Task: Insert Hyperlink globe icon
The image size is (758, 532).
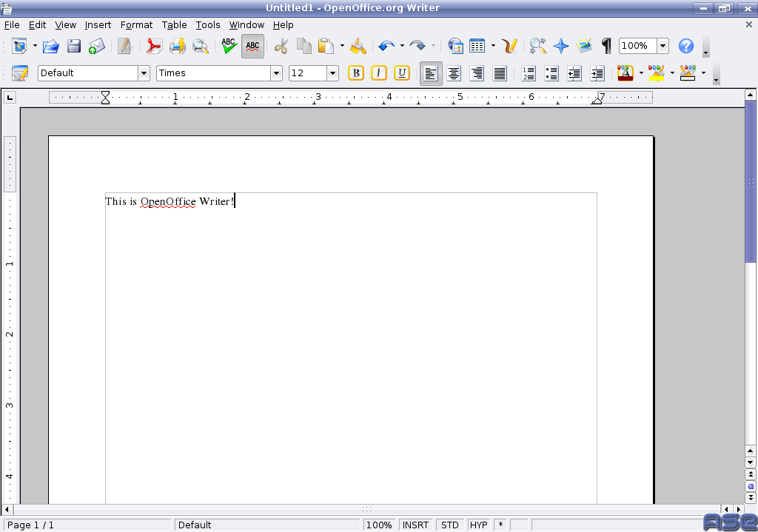Action: (455, 46)
